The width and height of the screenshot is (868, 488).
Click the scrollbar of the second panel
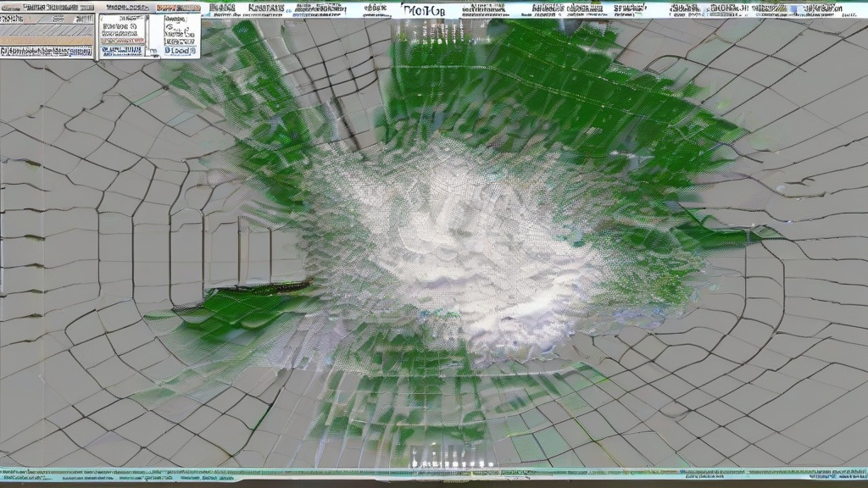pyautogui.click(x=145, y=34)
